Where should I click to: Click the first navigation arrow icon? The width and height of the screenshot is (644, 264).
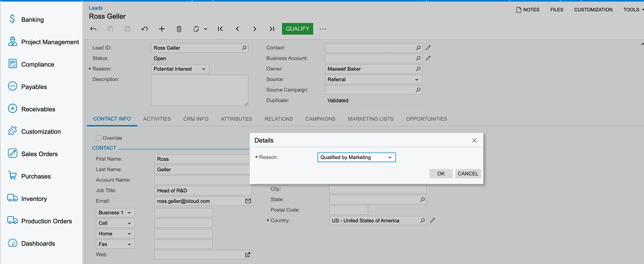tap(220, 28)
